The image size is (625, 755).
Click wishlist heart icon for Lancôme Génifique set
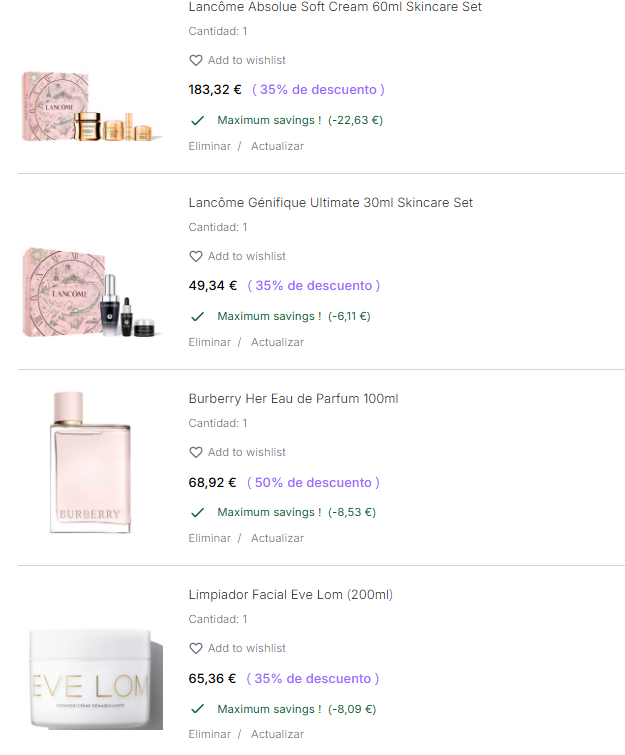coord(196,257)
